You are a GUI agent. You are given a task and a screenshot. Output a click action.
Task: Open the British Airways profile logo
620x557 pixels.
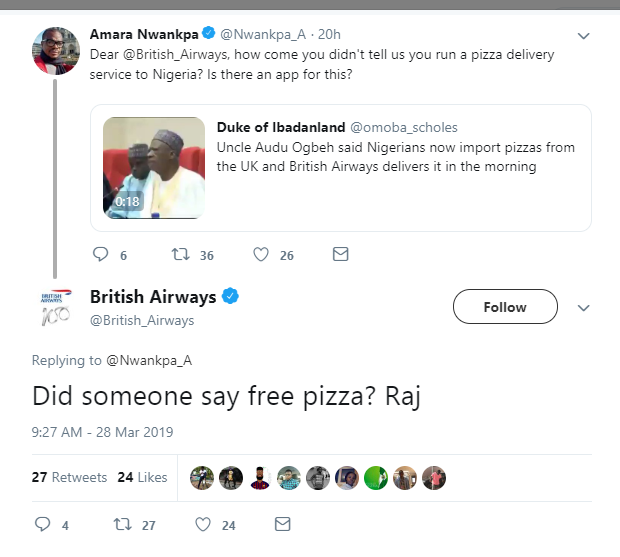click(x=55, y=308)
